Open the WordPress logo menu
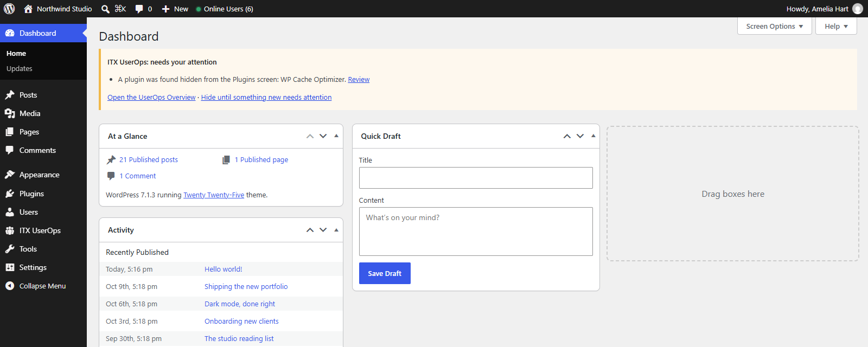Screen dimensions: 868x347 click(x=9, y=9)
